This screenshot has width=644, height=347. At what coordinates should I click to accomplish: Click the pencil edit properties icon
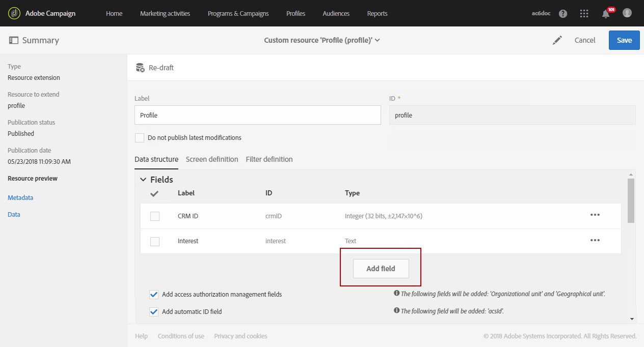click(557, 40)
